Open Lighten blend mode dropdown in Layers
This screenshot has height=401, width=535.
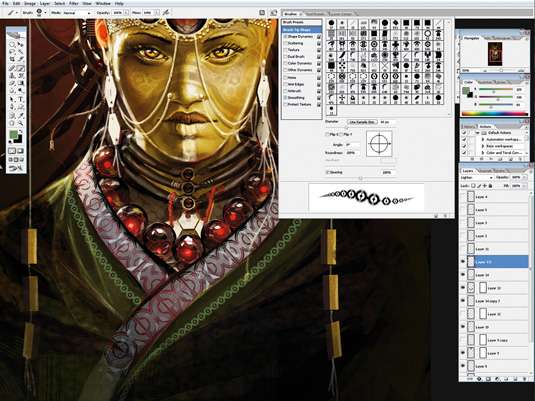pyautogui.click(x=477, y=178)
